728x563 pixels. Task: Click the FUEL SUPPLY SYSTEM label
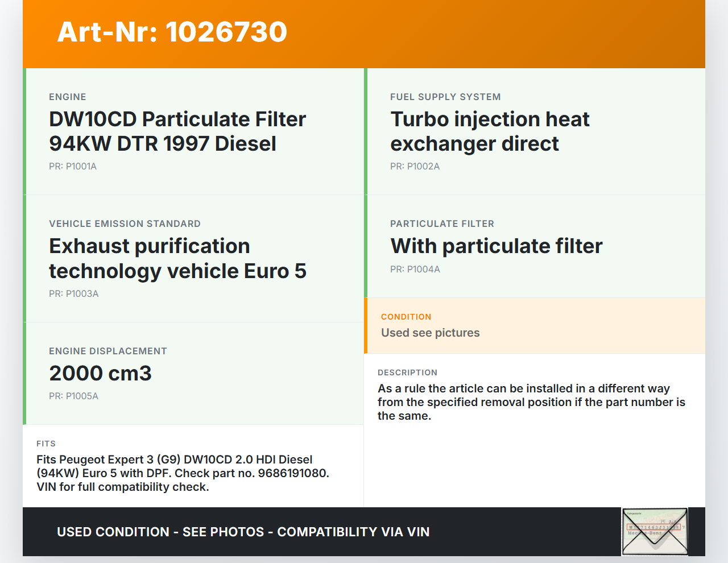445,97
